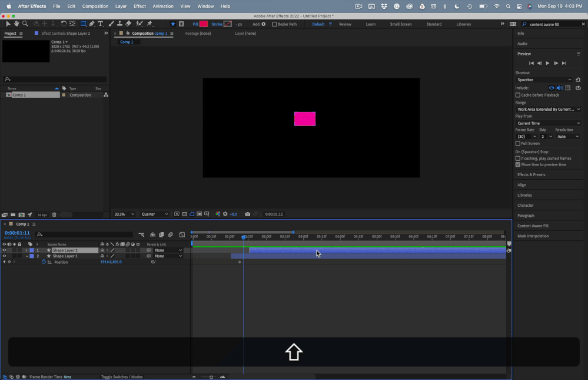The height and width of the screenshot is (380, 588).
Task: Select the Rotation tool
Action: point(64,24)
